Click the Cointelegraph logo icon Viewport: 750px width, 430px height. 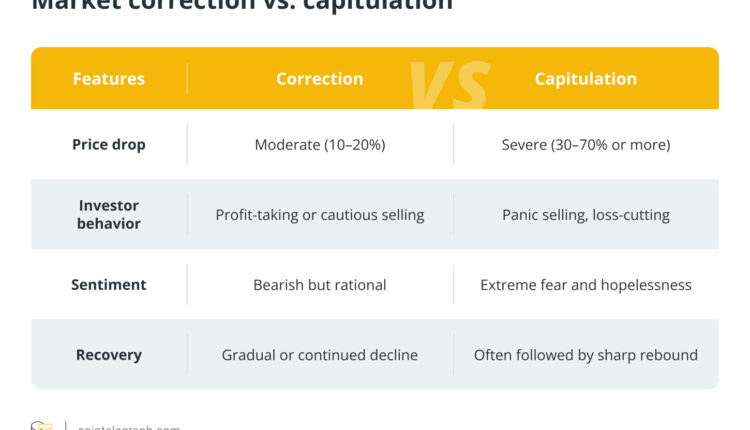pos(41,425)
